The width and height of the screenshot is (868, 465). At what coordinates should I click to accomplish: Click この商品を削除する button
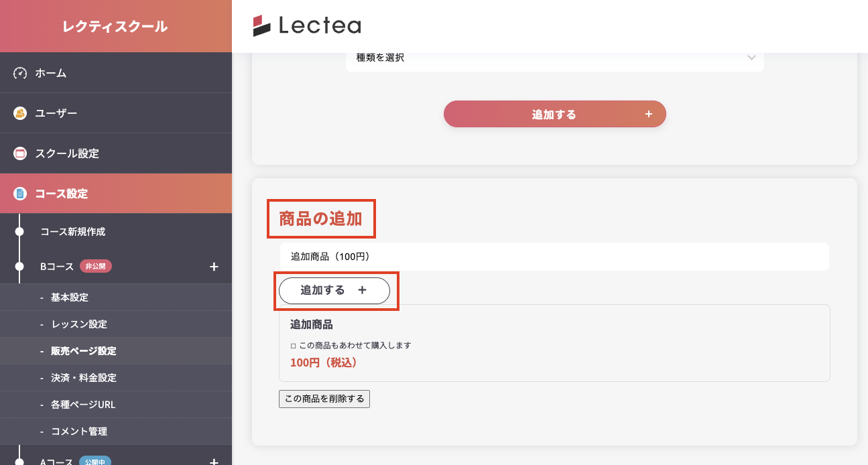point(324,399)
